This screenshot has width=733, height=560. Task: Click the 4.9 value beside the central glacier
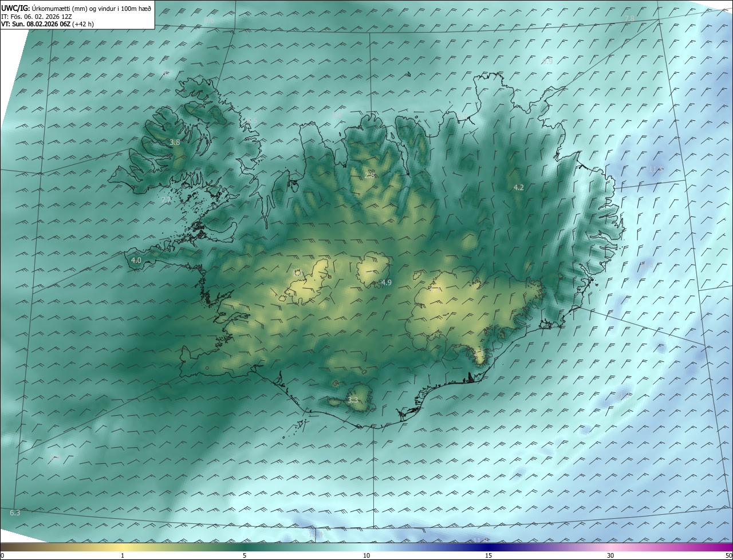tap(387, 282)
